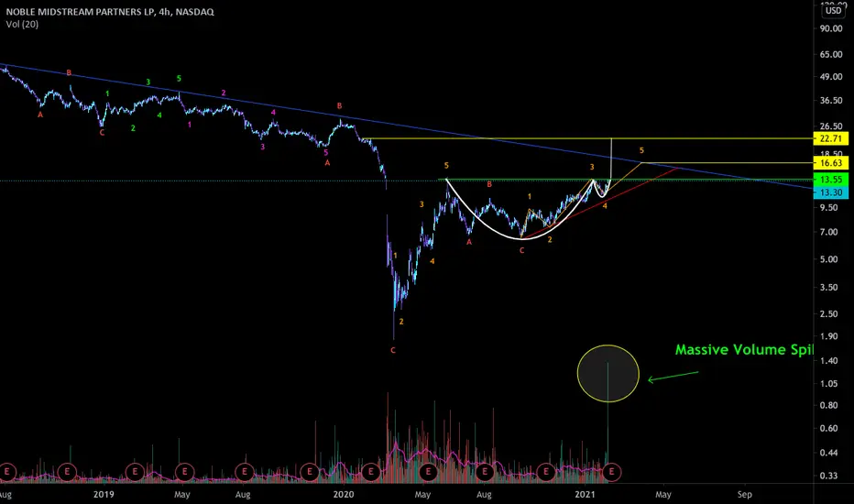Click the 49.00 value on the price scale
This screenshot has width=854, height=504.
(x=831, y=77)
